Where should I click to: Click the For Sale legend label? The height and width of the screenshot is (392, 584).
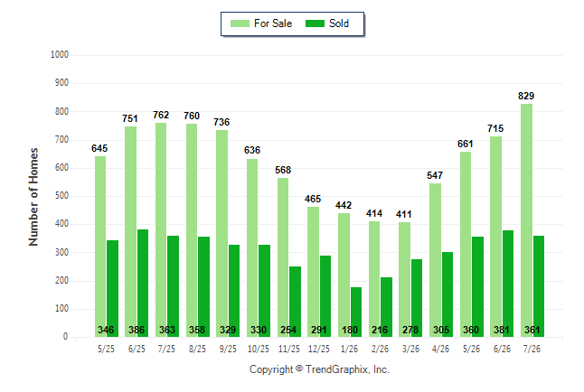pos(273,23)
